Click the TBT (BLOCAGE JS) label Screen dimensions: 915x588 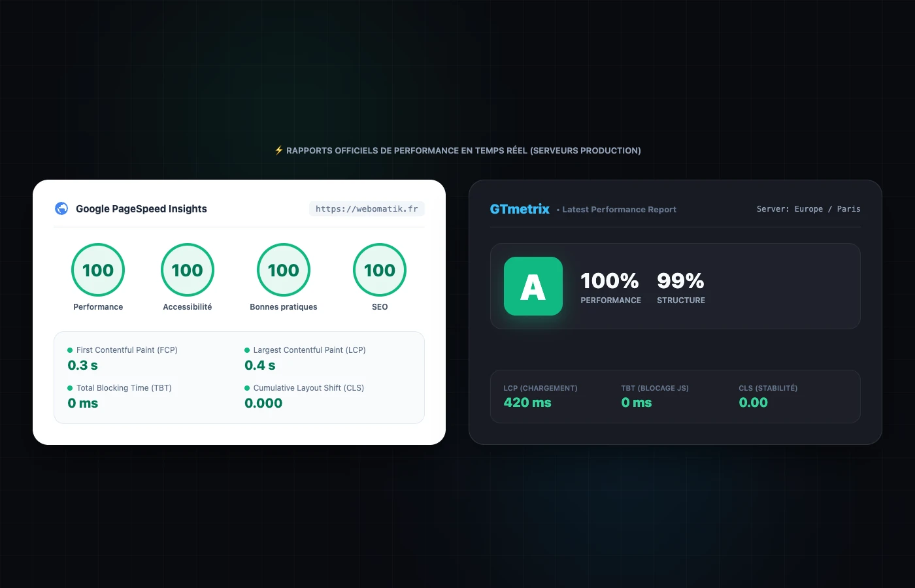pos(655,388)
